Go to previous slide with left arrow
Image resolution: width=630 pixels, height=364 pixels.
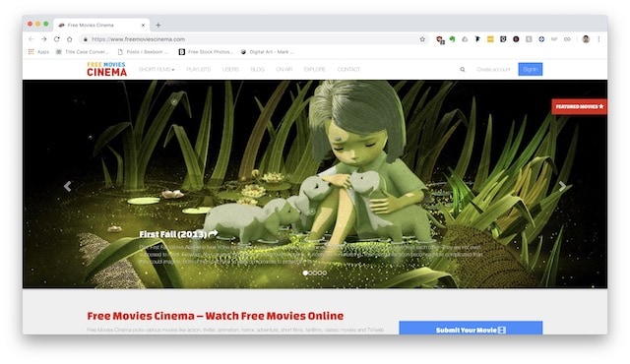pos(68,186)
